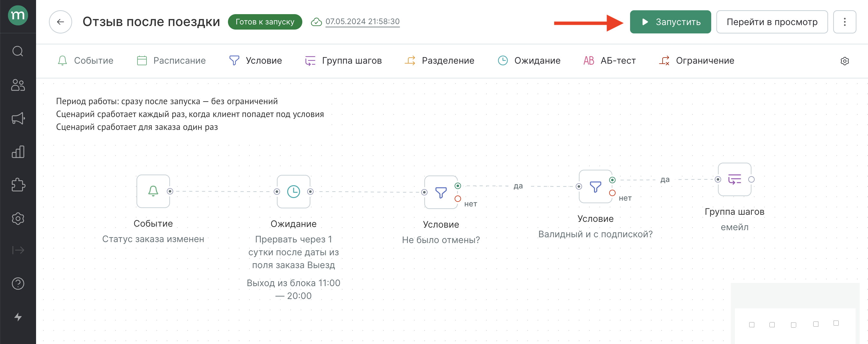Open the help question mark icon
The height and width of the screenshot is (344, 868).
18,284
